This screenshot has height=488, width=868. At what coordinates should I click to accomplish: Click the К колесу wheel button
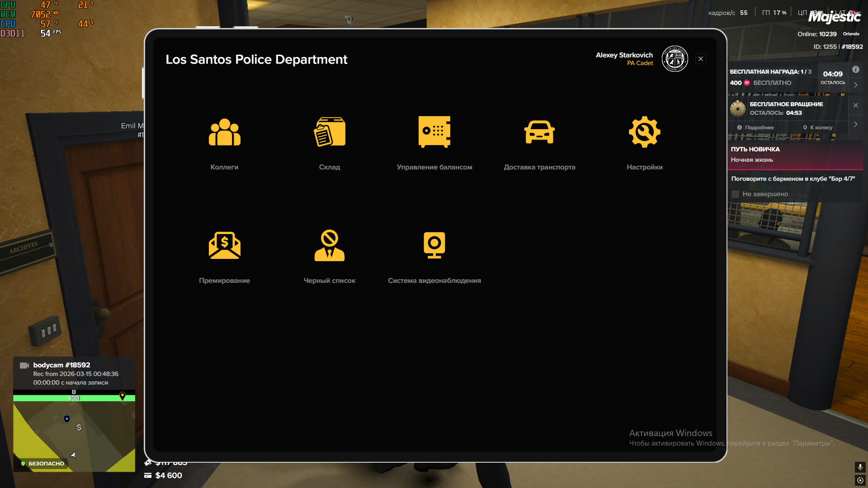[817, 128]
